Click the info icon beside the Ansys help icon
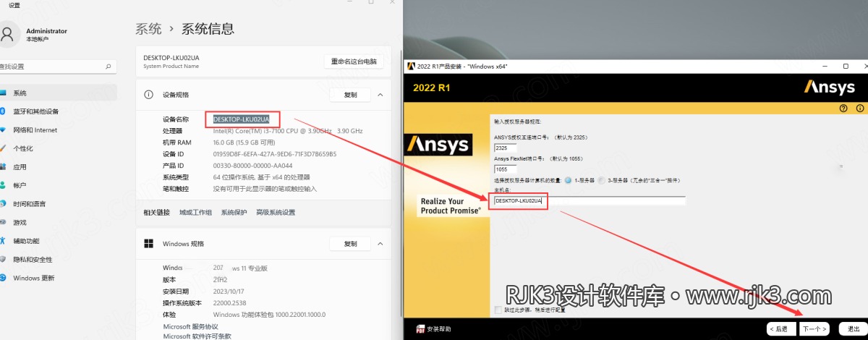The image size is (868, 340). click(x=859, y=108)
